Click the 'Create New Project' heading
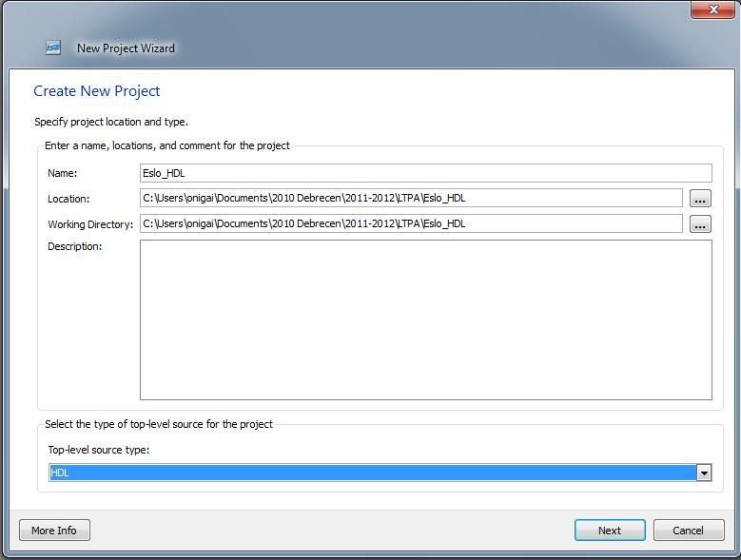 tap(97, 91)
